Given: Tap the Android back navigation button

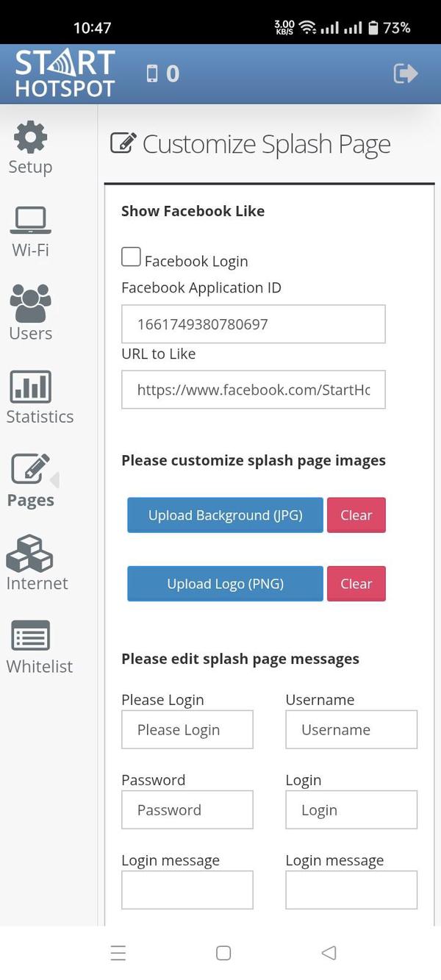Looking at the screenshot, I should (329, 953).
